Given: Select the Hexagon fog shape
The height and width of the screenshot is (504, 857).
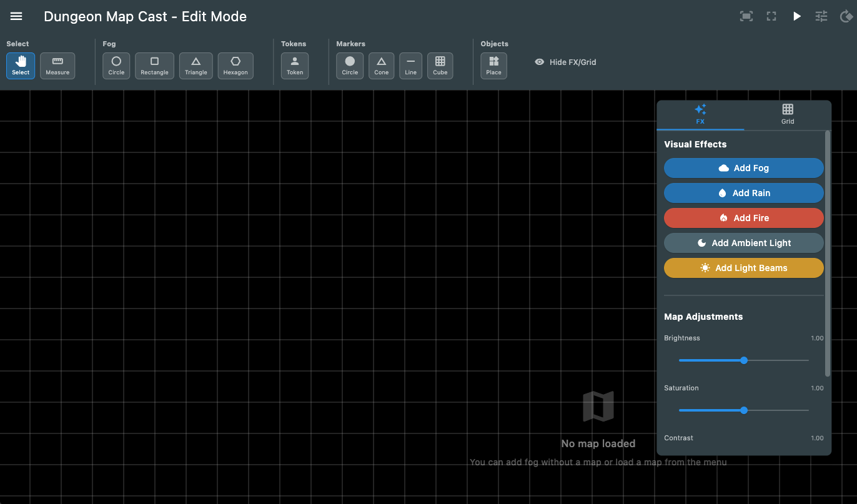Looking at the screenshot, I should tap(235, 66).
